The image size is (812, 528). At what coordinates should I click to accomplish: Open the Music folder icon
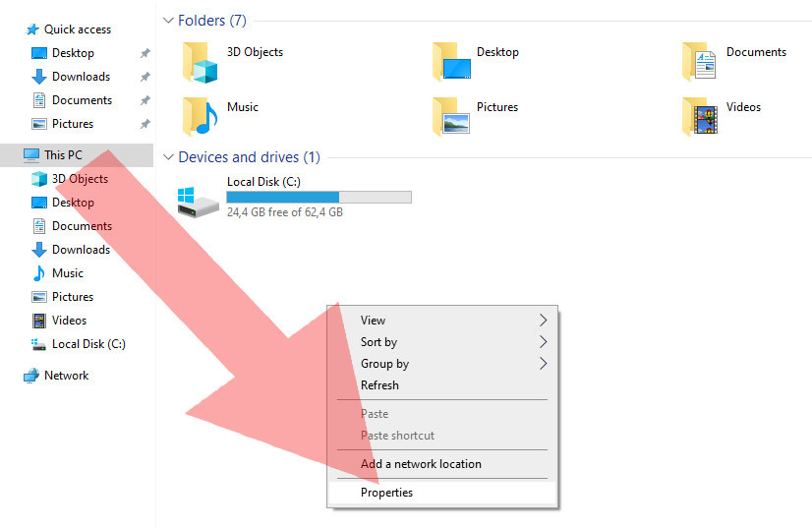[x=201, y=117]
